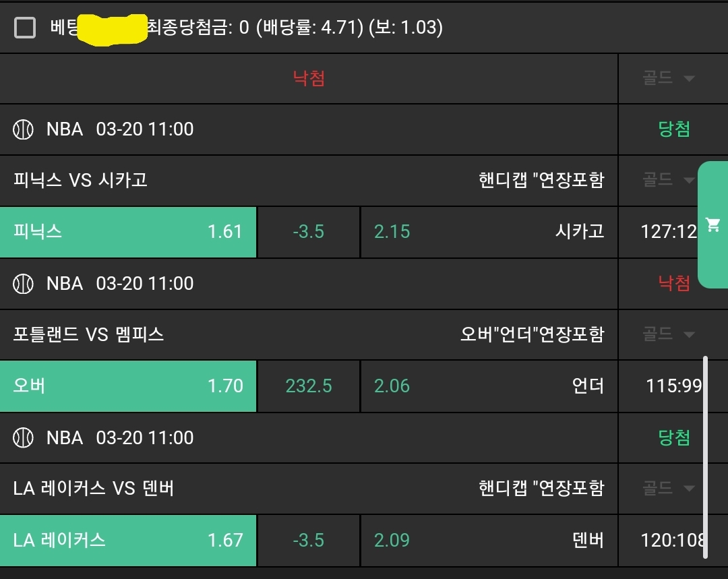Open 골드 dropdown in the 낙첨 summary row
Screen dimensions: 728x579
[668, 78]
